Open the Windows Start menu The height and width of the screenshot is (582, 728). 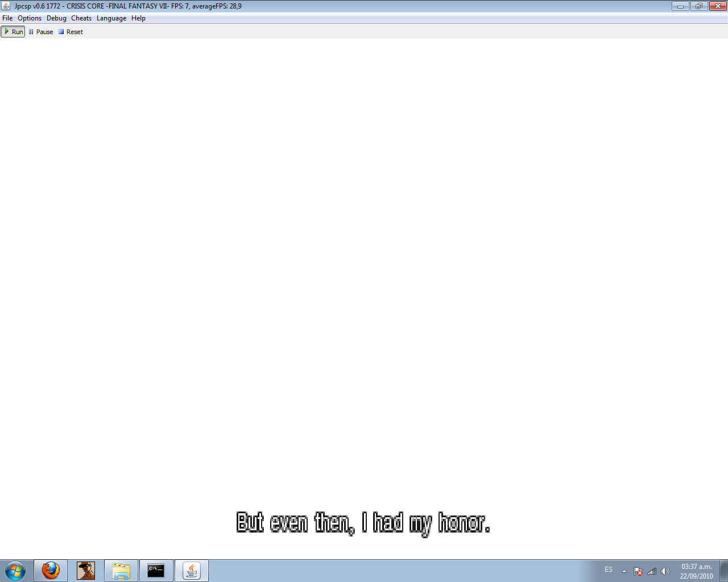[15, 571]
